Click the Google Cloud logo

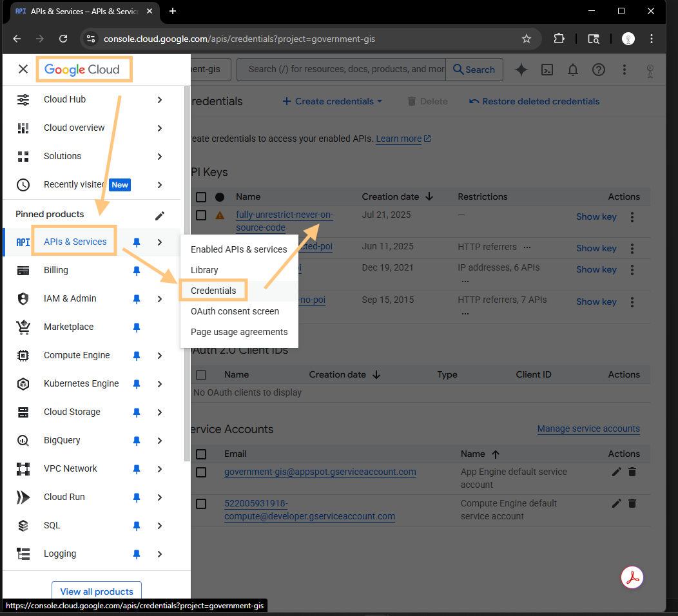pos(82,69)
